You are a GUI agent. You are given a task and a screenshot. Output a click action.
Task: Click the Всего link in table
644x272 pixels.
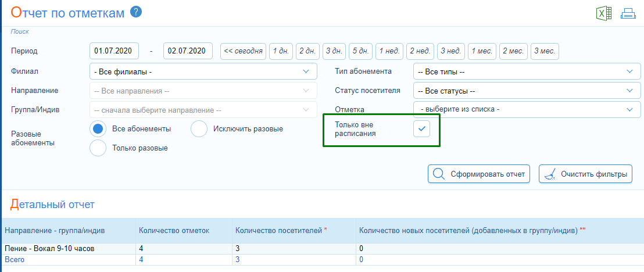(x=15, y=260)
